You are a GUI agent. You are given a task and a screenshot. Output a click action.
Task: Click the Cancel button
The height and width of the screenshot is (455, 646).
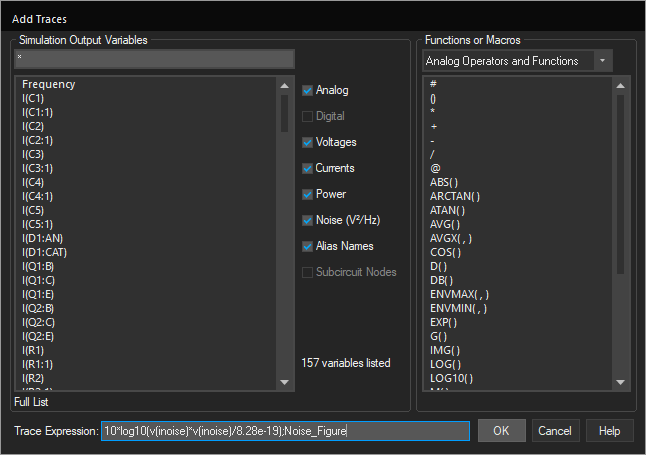pyautogui.click(x=555, y=431)
